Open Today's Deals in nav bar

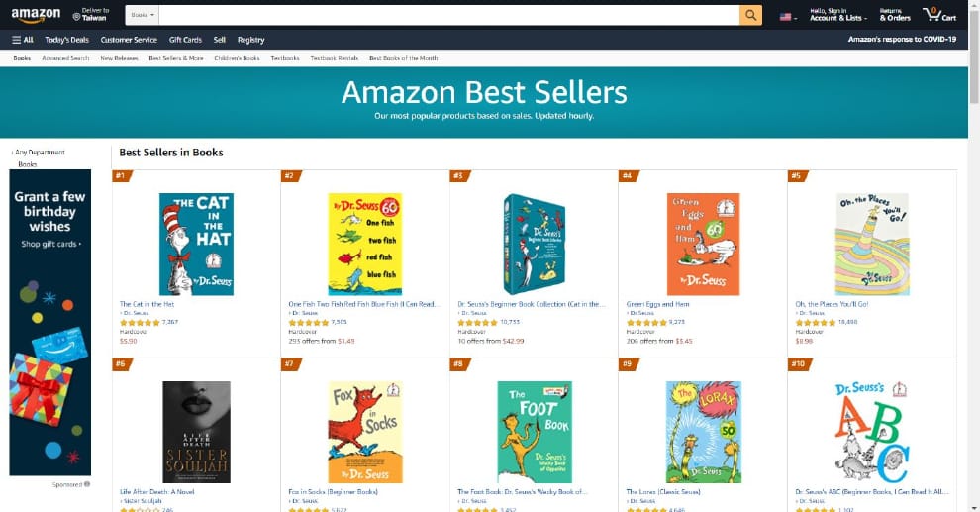66,40
